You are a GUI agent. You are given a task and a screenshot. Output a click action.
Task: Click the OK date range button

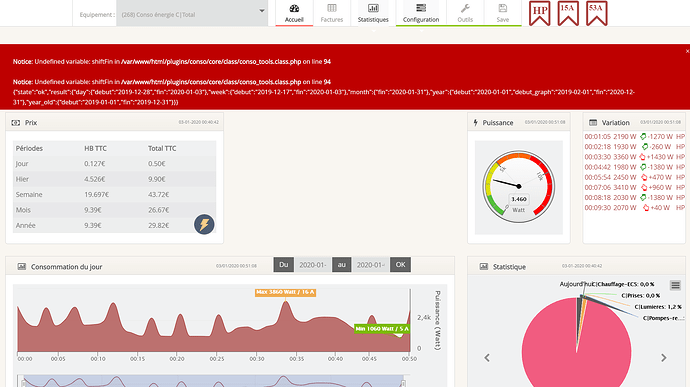(400, 265)
